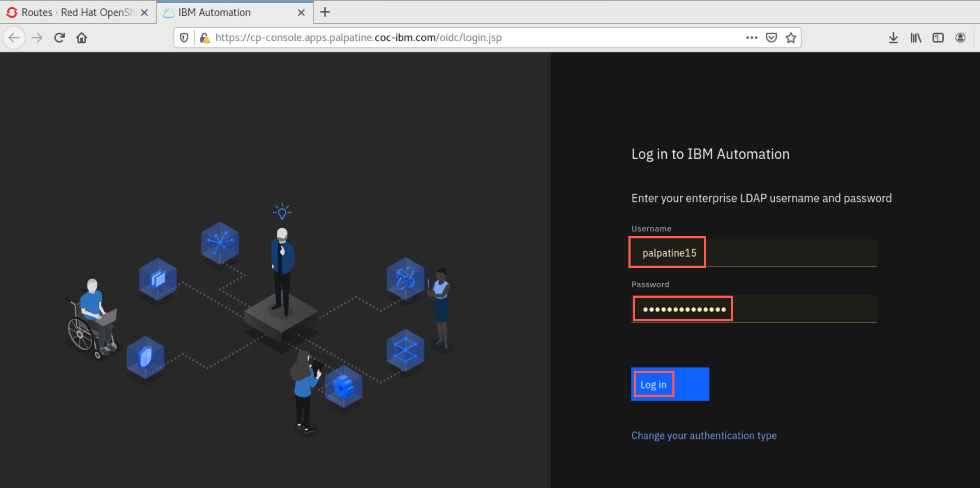Show insecure connection lock warning info
This screenshot has width=980, height=488.
pos(205,38)
